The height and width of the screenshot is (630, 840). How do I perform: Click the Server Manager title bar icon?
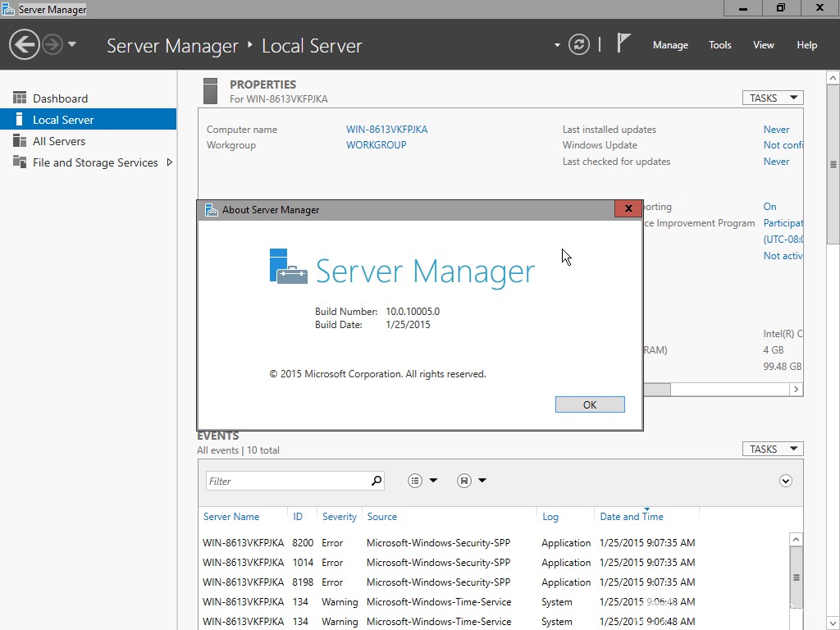click(8, 9)
